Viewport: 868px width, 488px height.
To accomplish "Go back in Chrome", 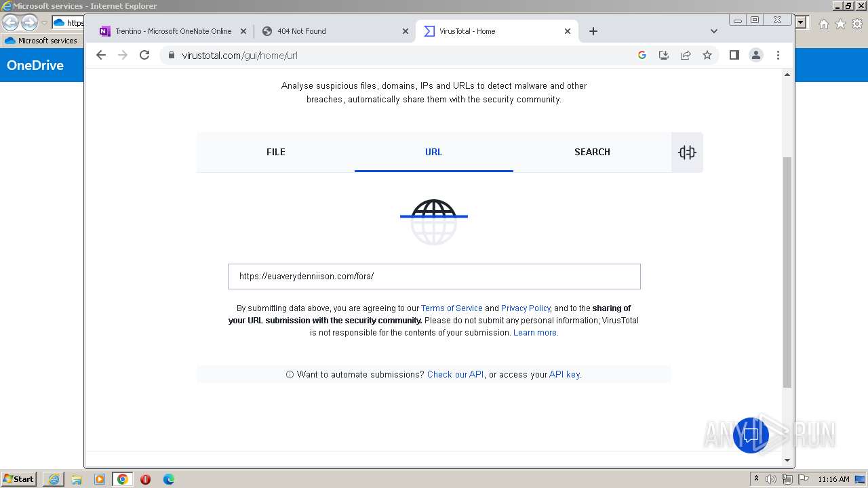I will tap(101, 55).
